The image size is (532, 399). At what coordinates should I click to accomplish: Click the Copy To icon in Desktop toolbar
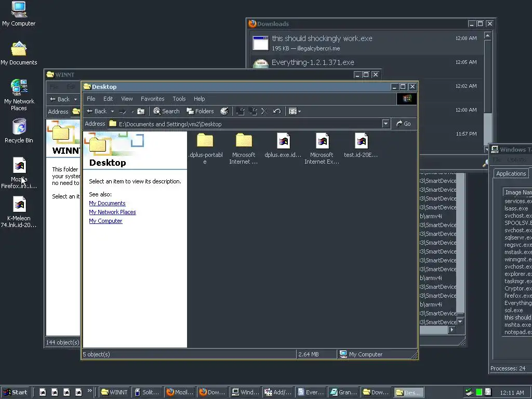(253, 111)
